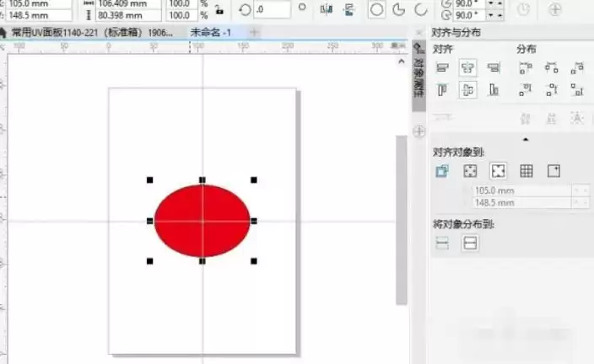This screenshot has height=364, width=594.
Task: Select the Arc shape mode icon
Action: pos(421,9)
